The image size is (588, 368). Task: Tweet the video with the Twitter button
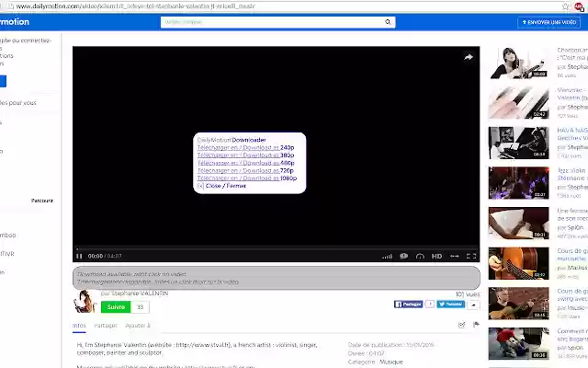click(x=450, y=304)
